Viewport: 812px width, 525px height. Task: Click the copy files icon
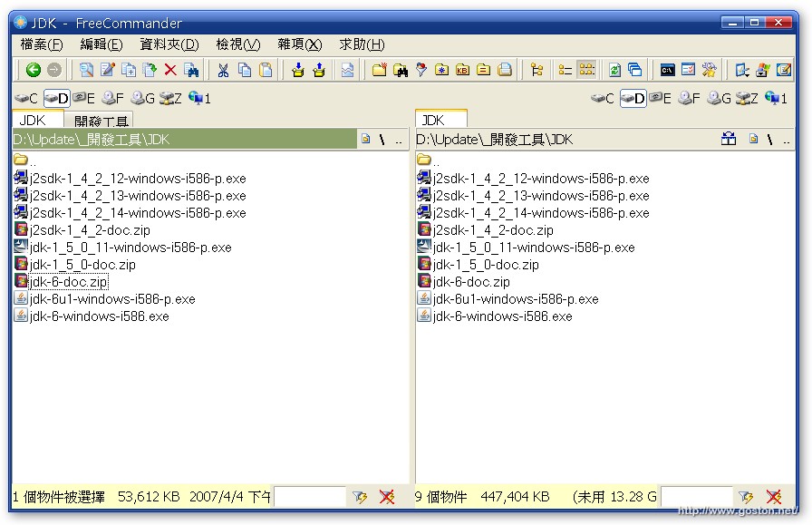click(x=129, y=70)
